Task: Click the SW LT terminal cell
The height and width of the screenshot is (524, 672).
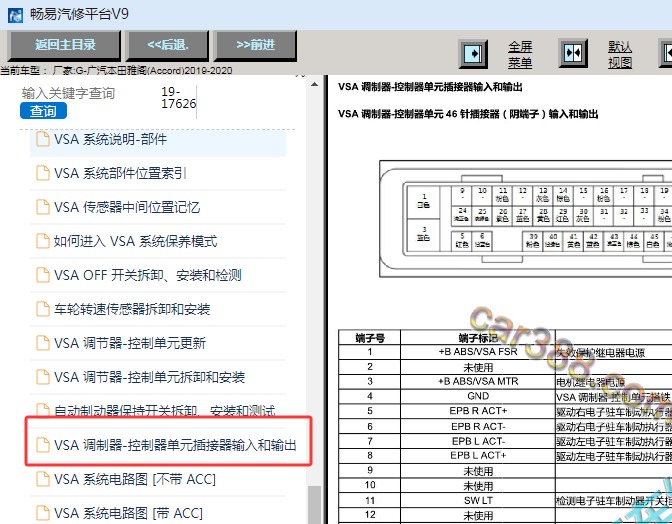Action: click(x=478, y=500)
